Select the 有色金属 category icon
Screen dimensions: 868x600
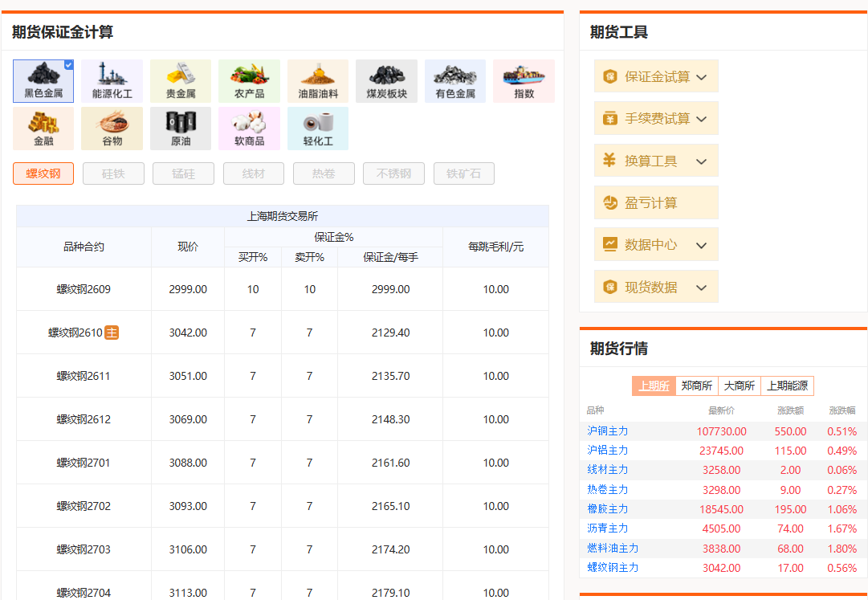pyautogui.click(x=455, y=81)
